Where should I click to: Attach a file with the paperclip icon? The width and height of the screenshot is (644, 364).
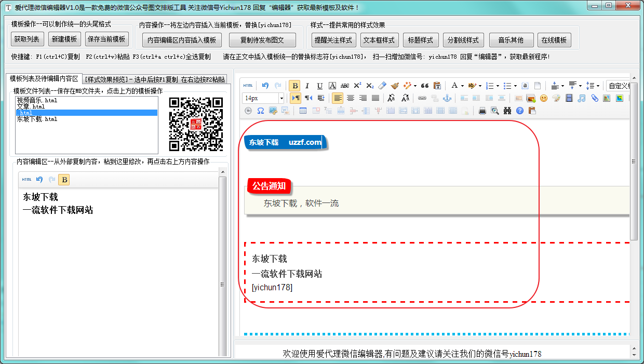pos(595,98)
